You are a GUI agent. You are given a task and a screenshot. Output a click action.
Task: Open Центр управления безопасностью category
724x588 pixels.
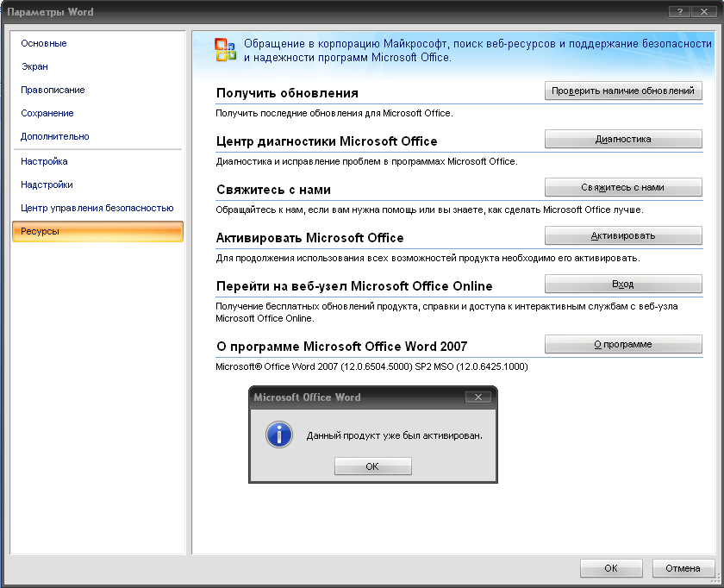[x=97, y=208]
